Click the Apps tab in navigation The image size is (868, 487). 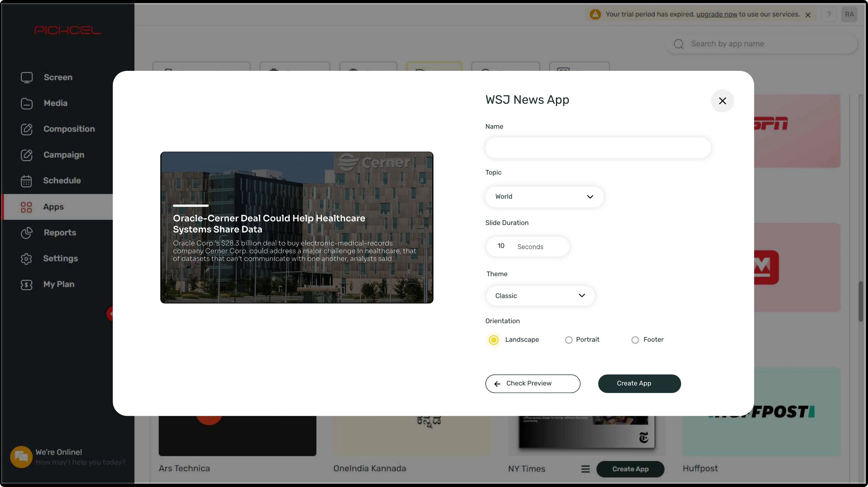click(x=53, y=206)
